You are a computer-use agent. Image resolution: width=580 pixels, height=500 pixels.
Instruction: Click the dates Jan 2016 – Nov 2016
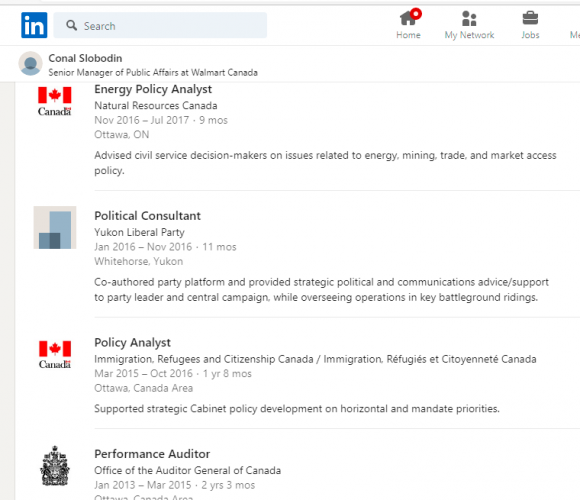tap(143, 247)
